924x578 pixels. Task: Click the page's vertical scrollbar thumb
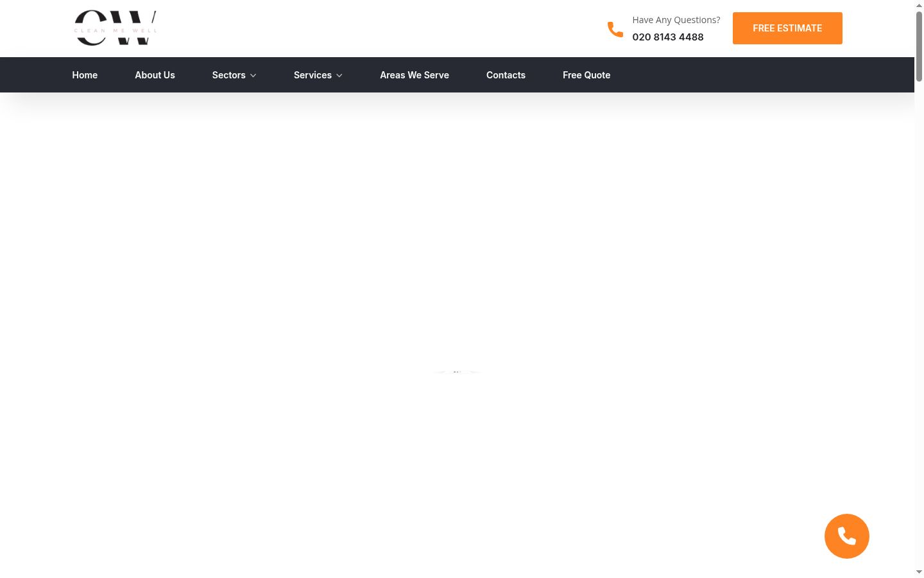[919, 46]
